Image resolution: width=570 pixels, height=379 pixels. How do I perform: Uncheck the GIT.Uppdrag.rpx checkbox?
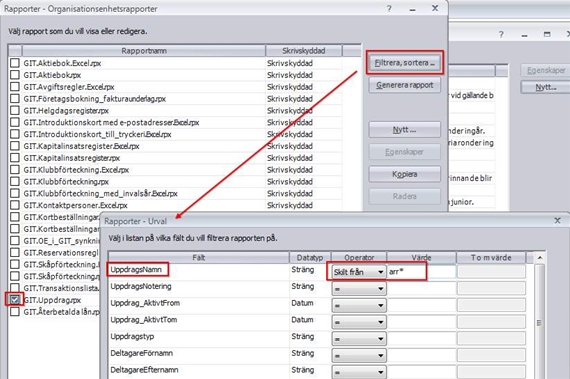click(x=15, y=299)
